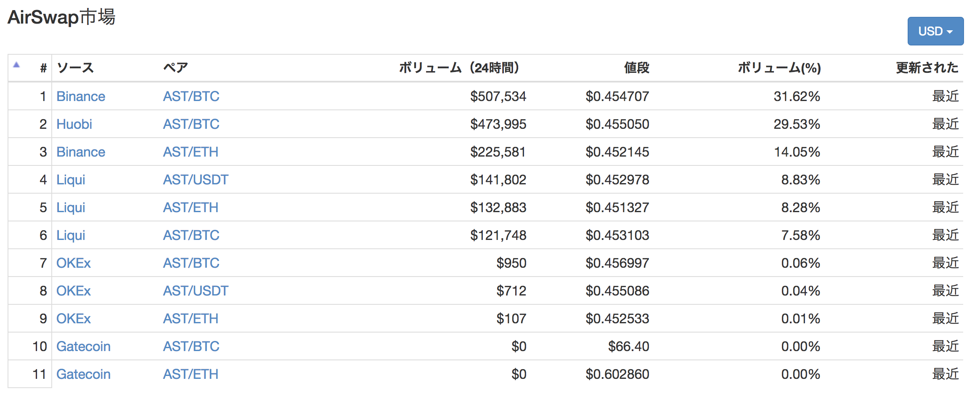
Task: Click the AirSwap市場 page heading
Action: tap(61, 17)
